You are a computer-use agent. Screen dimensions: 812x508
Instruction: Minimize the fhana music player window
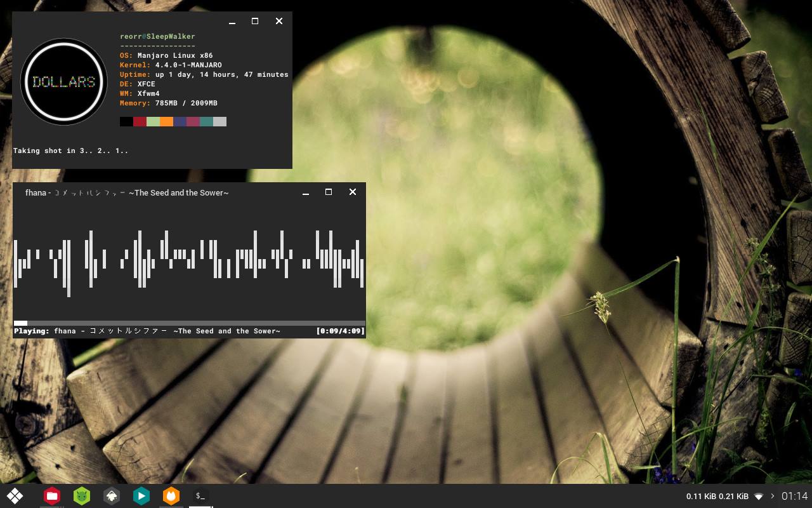point(306,192)
